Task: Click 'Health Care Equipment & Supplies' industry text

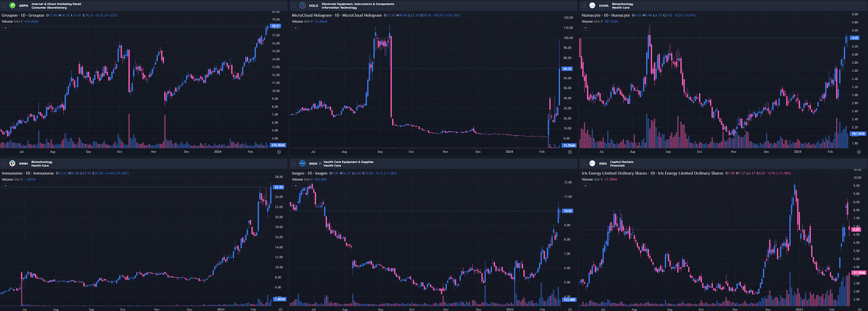Action: [x=348, y=162]
